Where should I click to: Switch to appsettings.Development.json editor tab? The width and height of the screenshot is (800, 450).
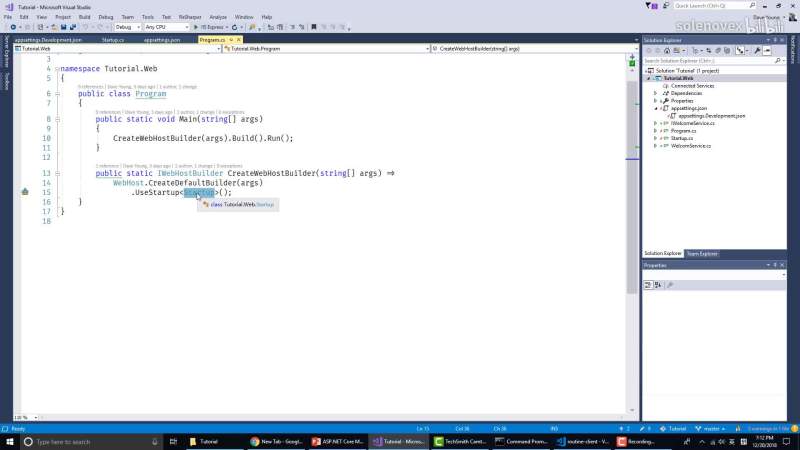point(48,40)
